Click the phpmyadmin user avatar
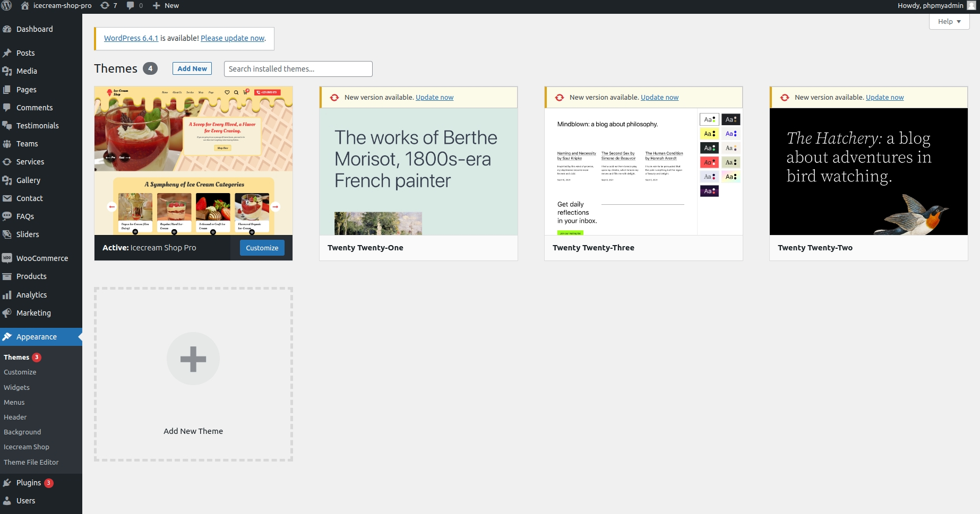The image size is (980, 514). coord(972,6)
